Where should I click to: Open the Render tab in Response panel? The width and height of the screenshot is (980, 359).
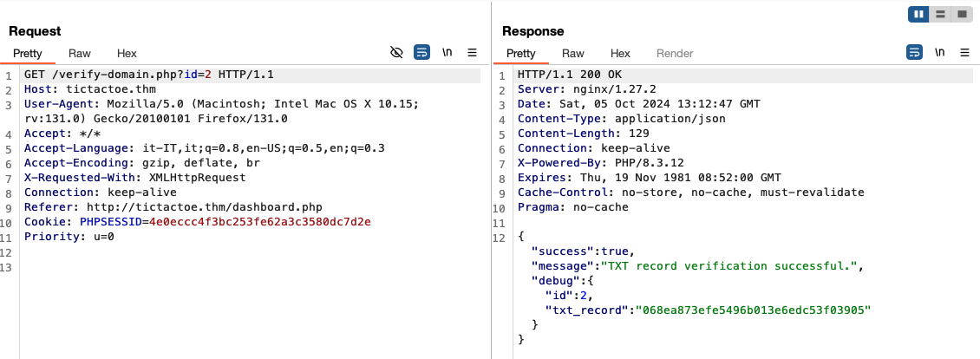[675, 53]
